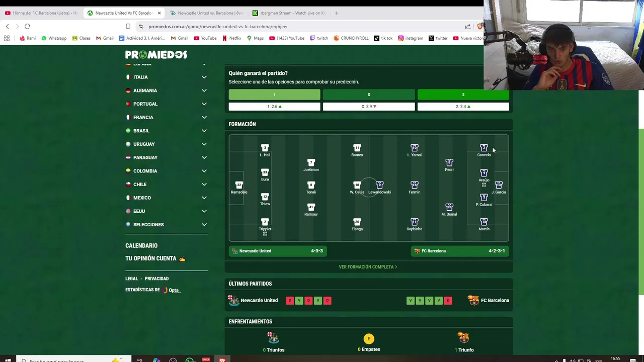Open TU OPINIÓN CUENTA link
Viewport: 644px width, 362px height.
click(155, 258)
